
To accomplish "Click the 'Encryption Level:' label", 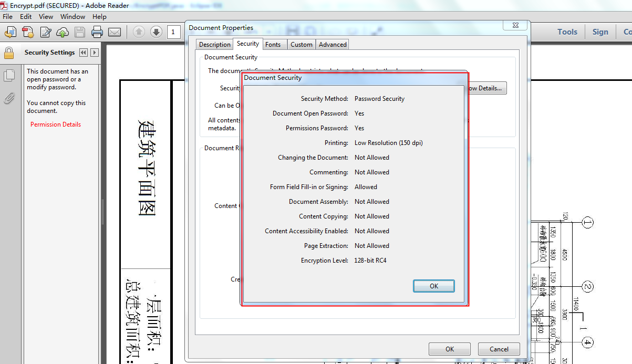I will 325,261.
